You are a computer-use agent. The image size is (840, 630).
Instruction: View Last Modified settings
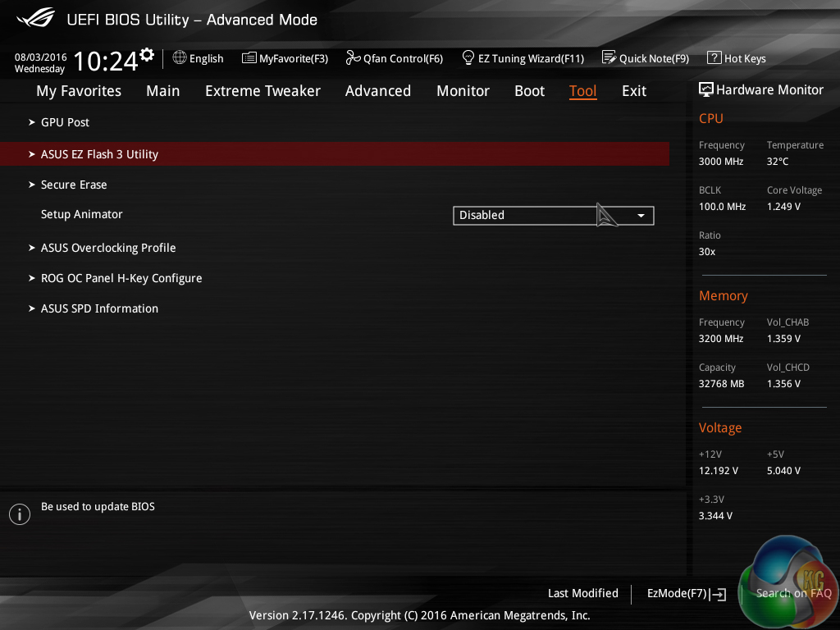583,594
